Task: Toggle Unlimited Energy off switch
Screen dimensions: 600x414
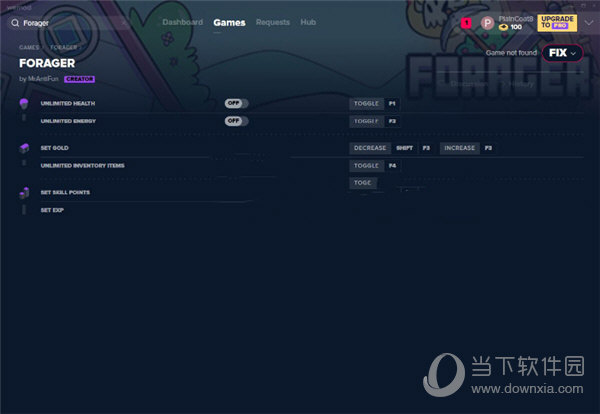Action: (236, 121)
